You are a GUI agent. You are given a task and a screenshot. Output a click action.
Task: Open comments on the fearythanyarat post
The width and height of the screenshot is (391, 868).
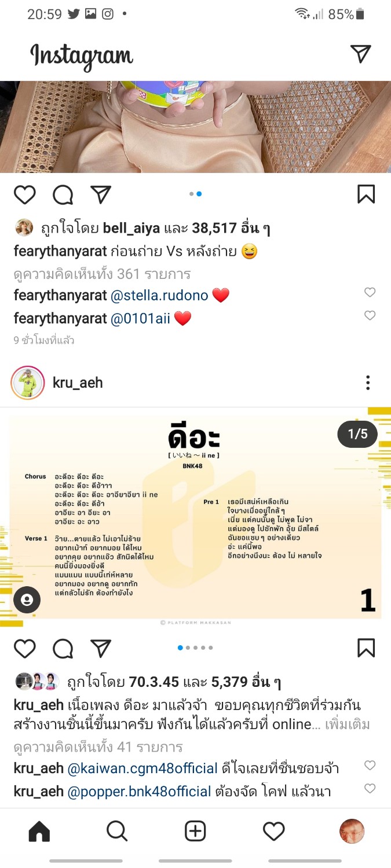click(63, 195)
